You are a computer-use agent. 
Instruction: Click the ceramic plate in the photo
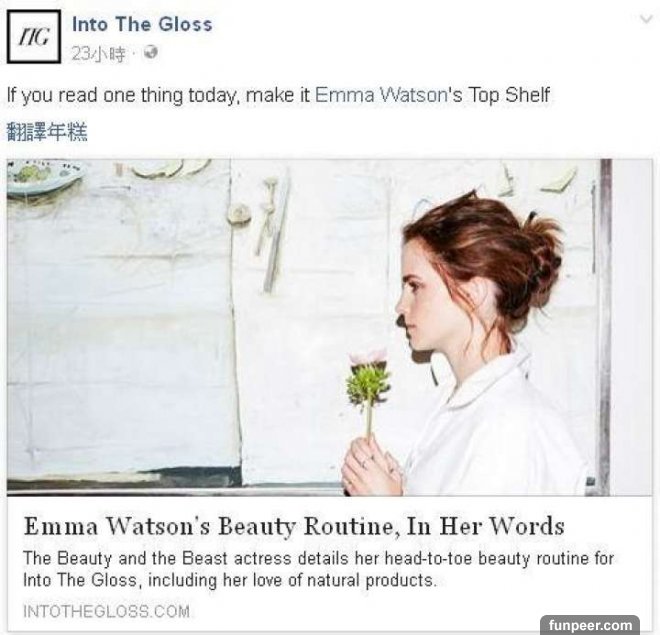[x=44, y=176]
